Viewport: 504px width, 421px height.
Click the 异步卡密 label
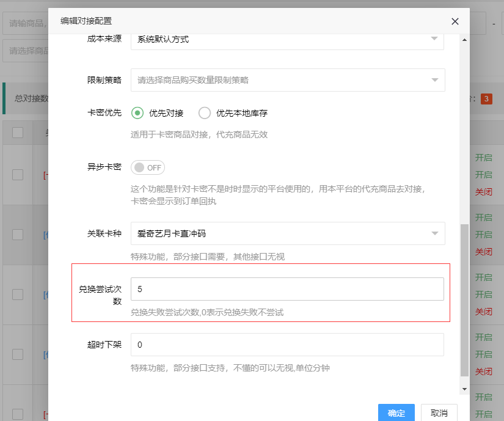pos(104,167)
